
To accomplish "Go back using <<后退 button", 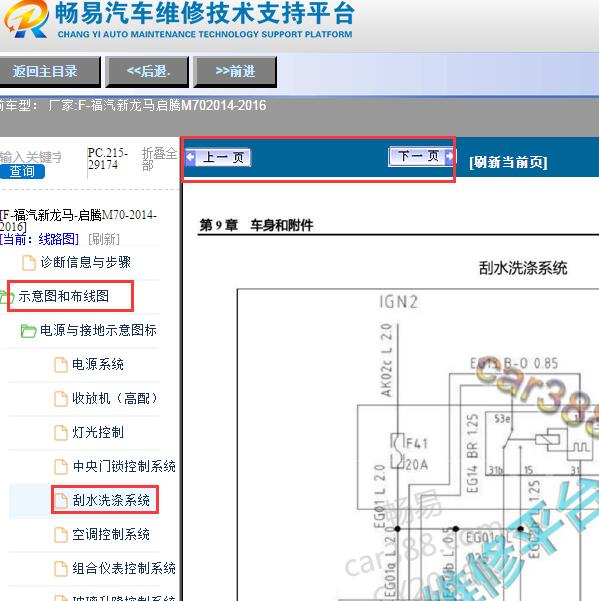I will coord(147,72).
